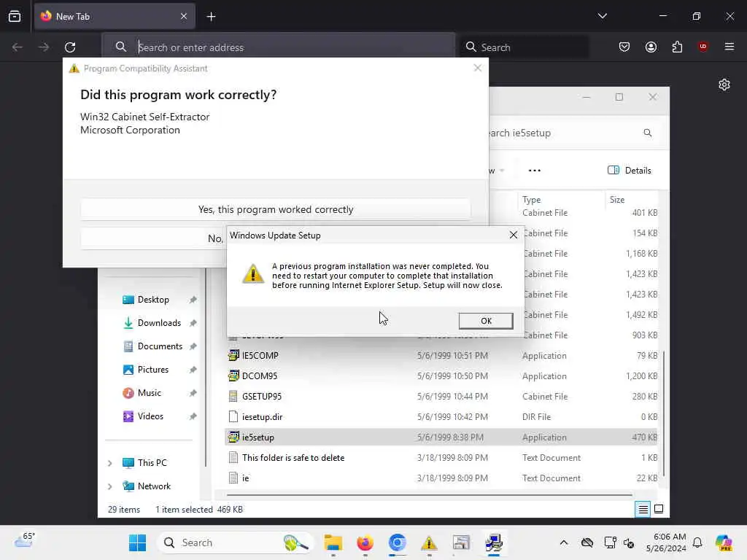Click the Explorer horizontal scrollbar

click(429, 495)
